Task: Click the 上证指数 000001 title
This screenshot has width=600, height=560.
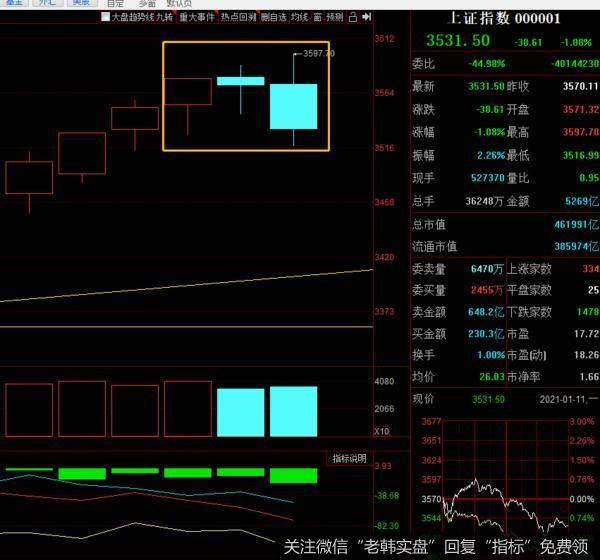Action: [504, 18]
